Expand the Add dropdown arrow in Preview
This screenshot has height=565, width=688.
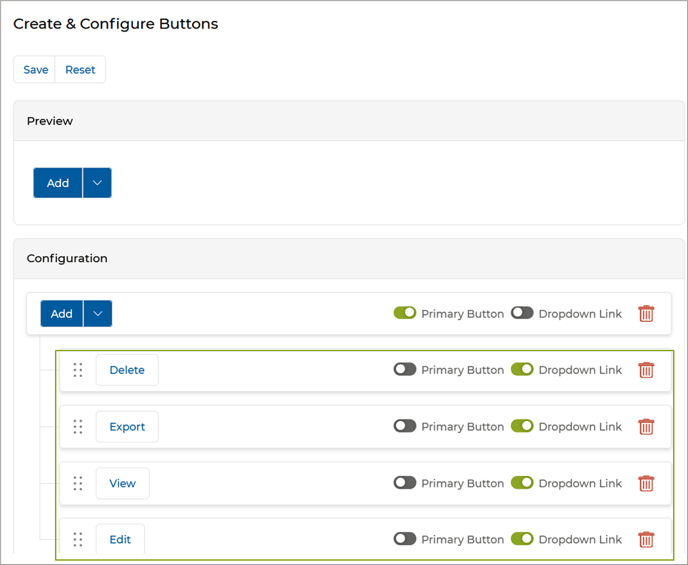pos(97,183)
